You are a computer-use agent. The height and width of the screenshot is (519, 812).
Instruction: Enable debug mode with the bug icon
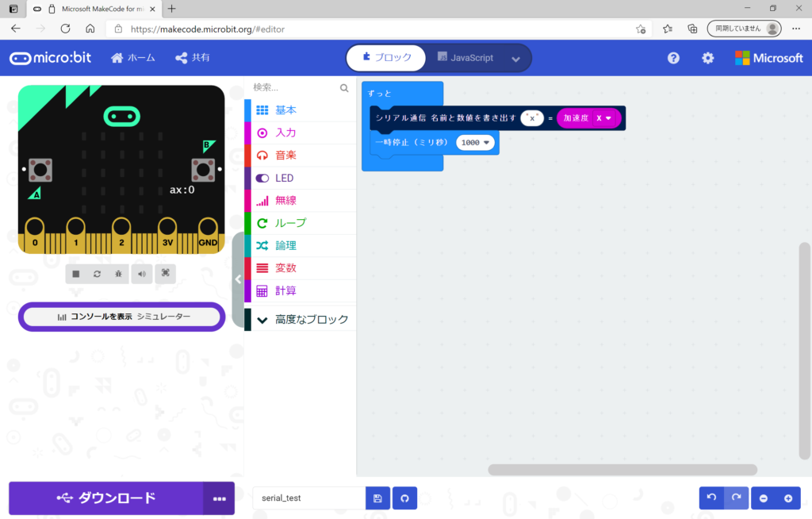118,274
